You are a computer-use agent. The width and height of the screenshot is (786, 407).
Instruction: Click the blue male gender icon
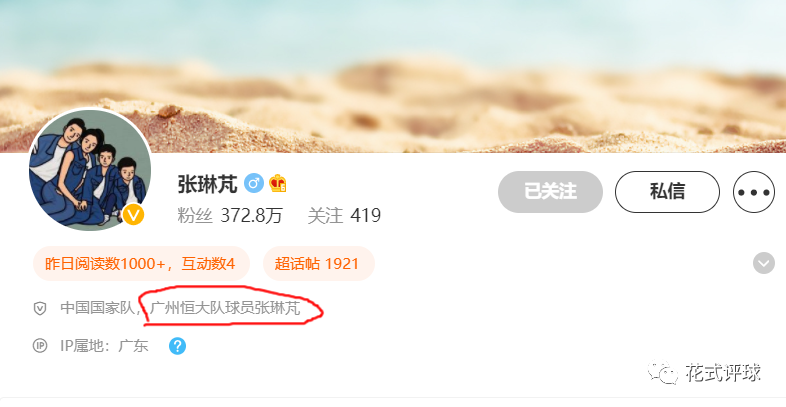(x=254, y=183)
